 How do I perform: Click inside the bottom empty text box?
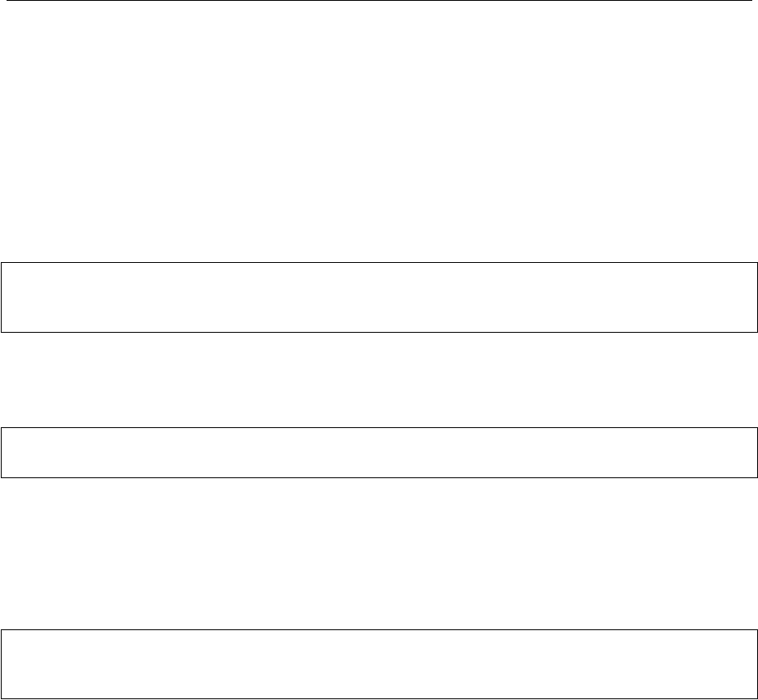click(x=378, y=665)
